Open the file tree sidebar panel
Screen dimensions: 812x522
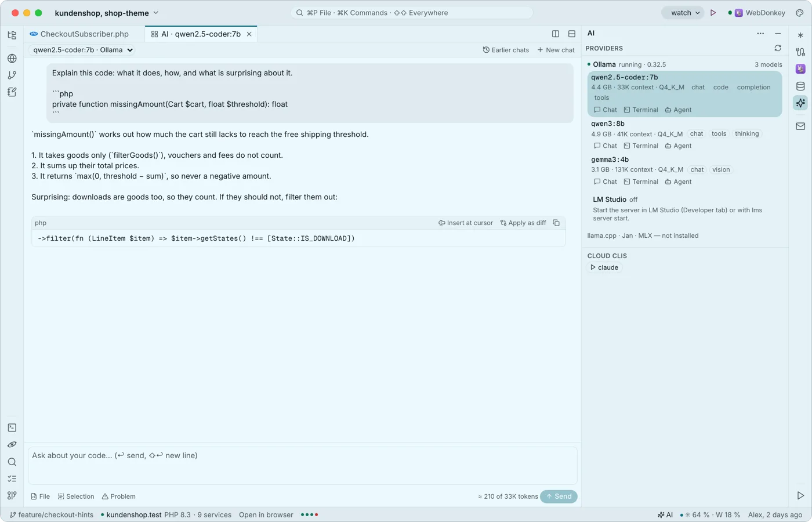12,35
